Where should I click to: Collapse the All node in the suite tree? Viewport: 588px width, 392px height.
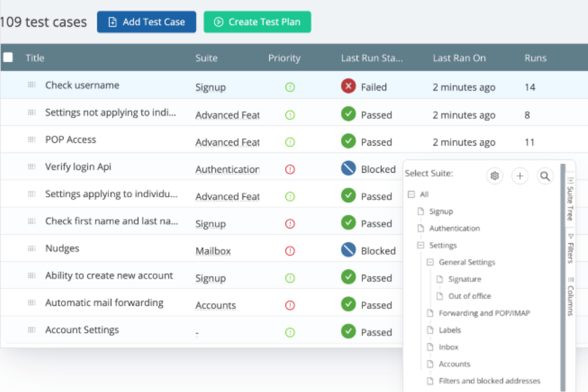(411, 194)
